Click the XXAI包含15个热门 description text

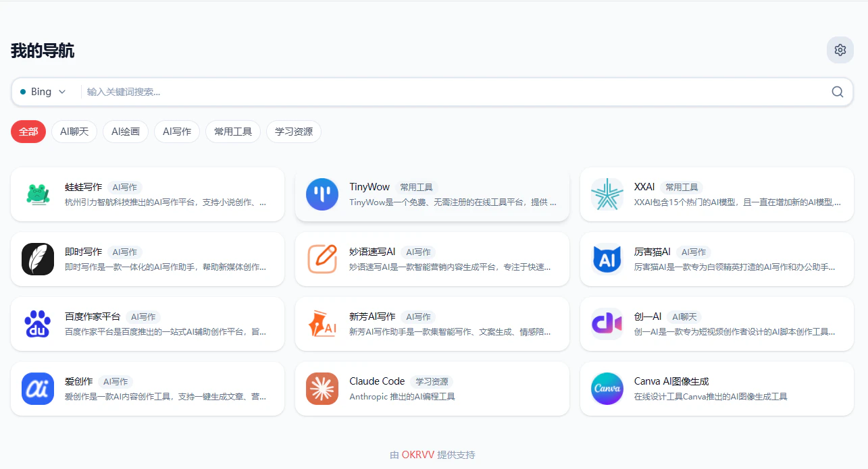pyautogui.click(x=738, y=202)
